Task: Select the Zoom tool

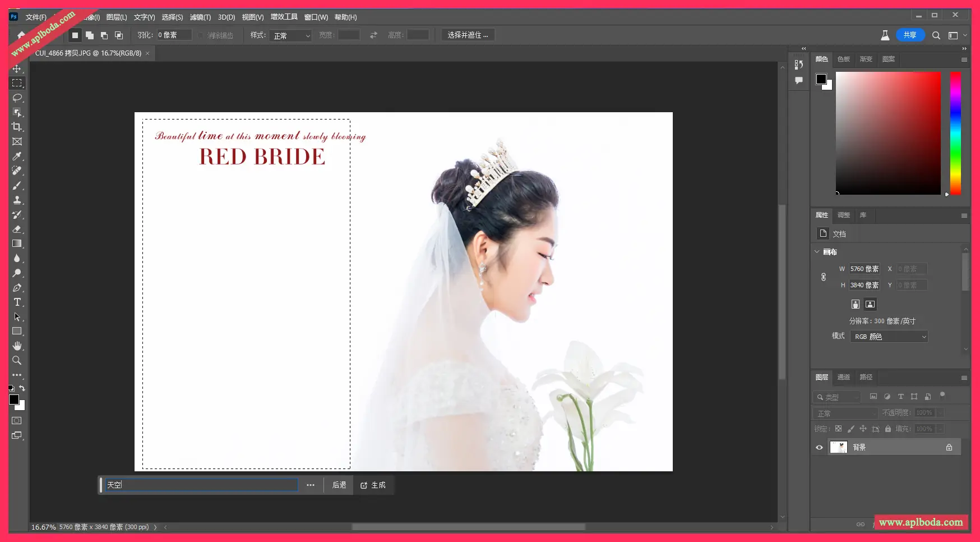Action: [x=17, y=360]
